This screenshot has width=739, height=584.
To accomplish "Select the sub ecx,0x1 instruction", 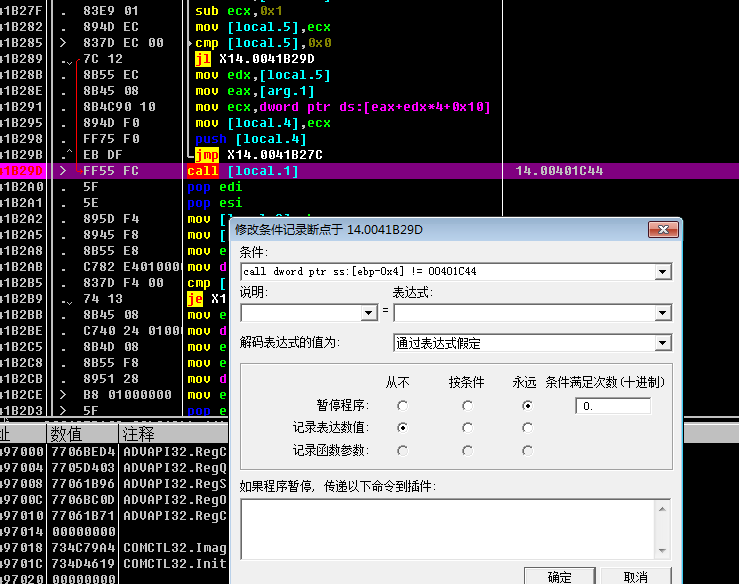I will [x=239, y=11].
